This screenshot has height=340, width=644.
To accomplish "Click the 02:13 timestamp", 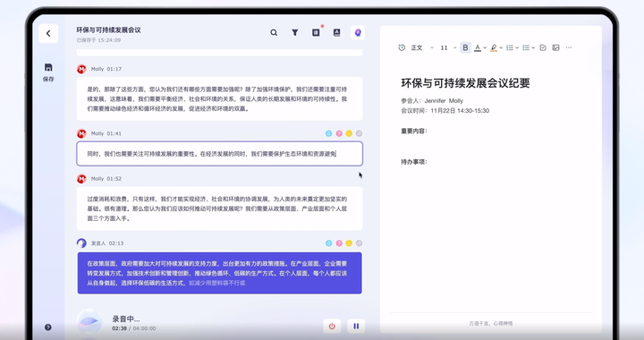I will (x=116, y=243).
